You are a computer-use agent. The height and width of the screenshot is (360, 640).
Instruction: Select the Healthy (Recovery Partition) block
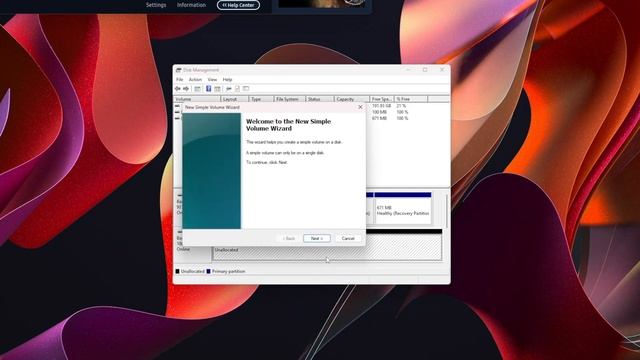(402, 209)
